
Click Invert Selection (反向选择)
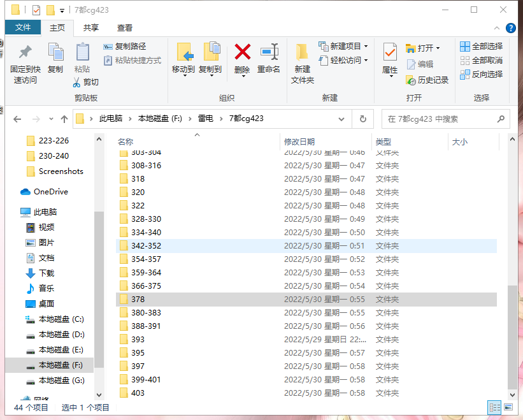pyautogui.click(x=482, y=75)
